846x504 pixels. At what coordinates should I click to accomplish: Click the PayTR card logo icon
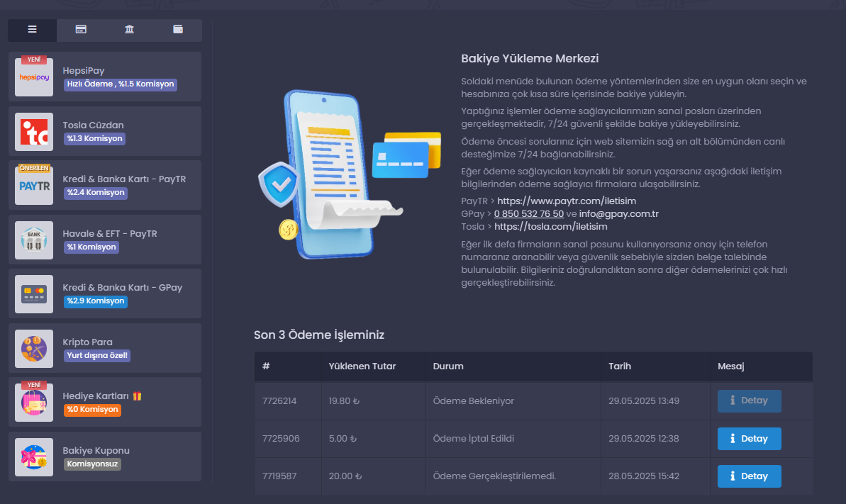[x=34, y=186]
